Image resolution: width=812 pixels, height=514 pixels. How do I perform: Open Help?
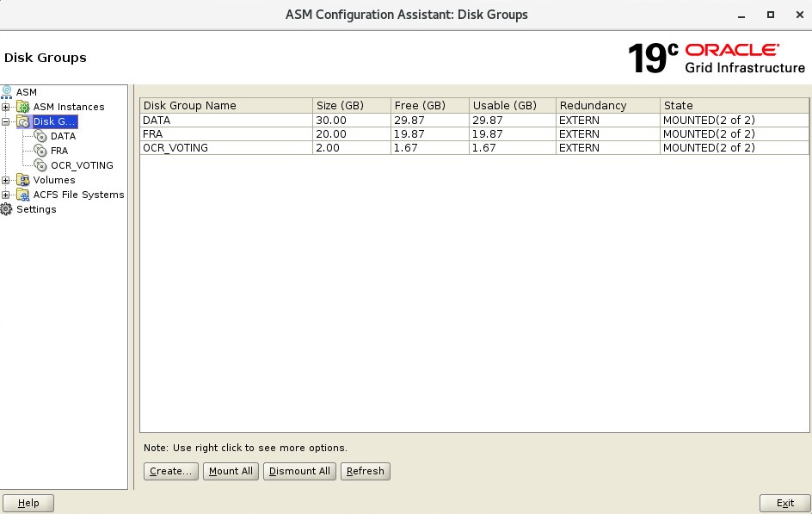click(x=28, y=503)
